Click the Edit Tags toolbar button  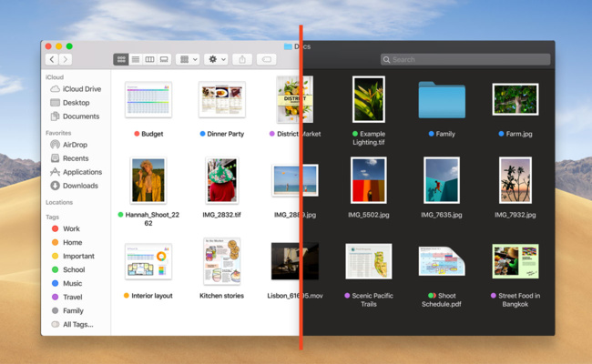point(267,59)
